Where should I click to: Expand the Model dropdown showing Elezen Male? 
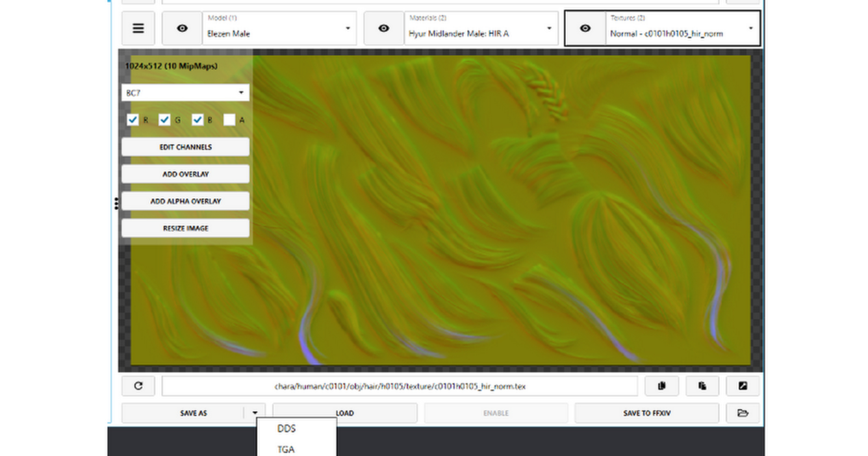pos(279,29)
